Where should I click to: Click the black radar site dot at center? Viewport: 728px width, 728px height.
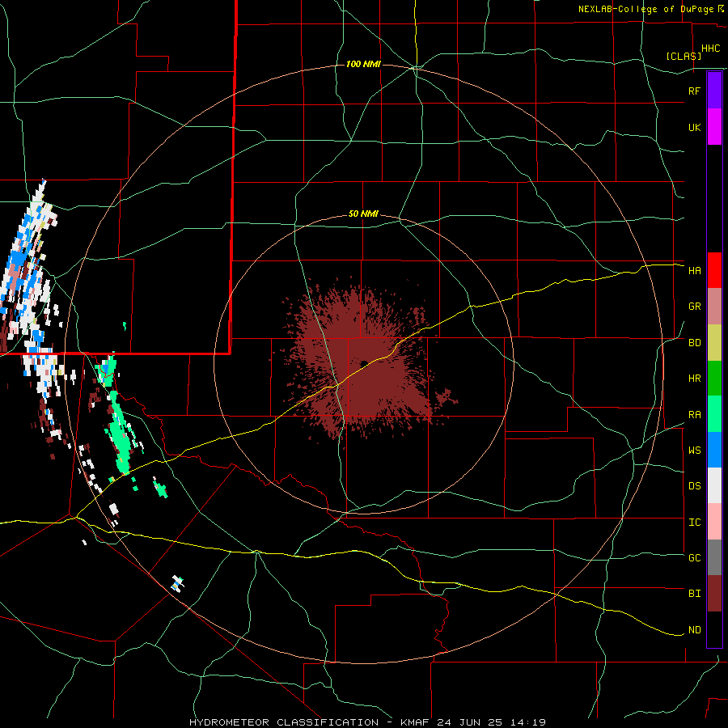click(x=364, y=363)
